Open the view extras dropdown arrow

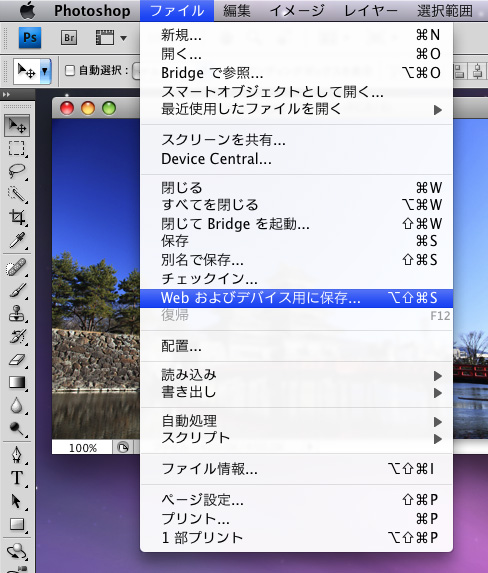click(124, 38)
